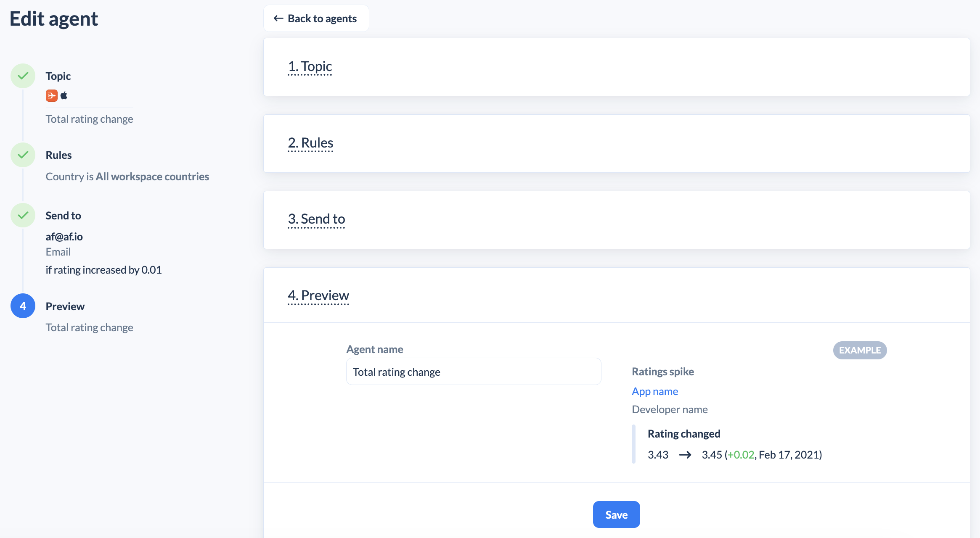The width and height of the screenshot is (980, 538).
Task: Select Rules step in the sidebar
Action: [58, 155]
